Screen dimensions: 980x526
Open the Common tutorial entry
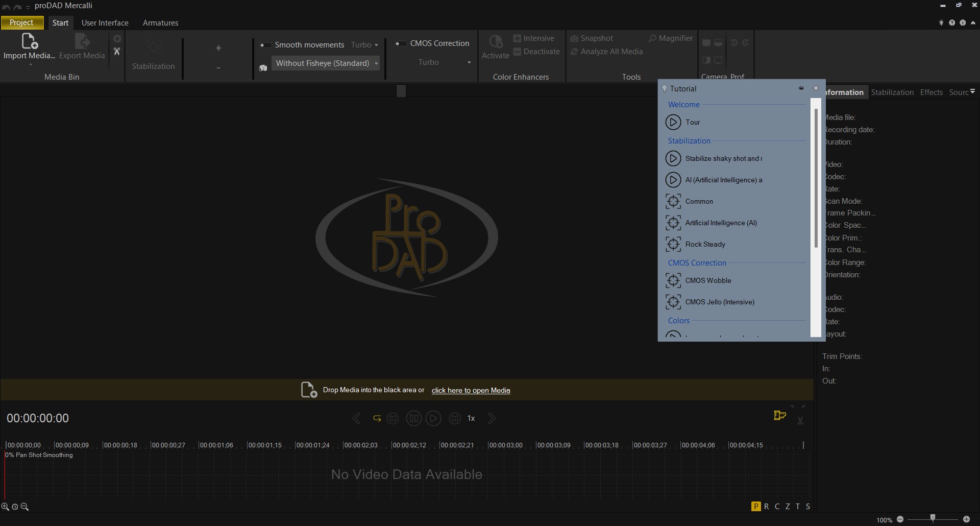pyautogui.click(x=690, y=201)
